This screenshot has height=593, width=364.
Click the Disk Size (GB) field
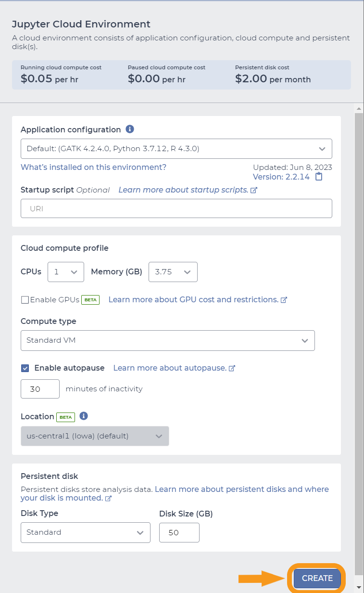click(179, 532)
